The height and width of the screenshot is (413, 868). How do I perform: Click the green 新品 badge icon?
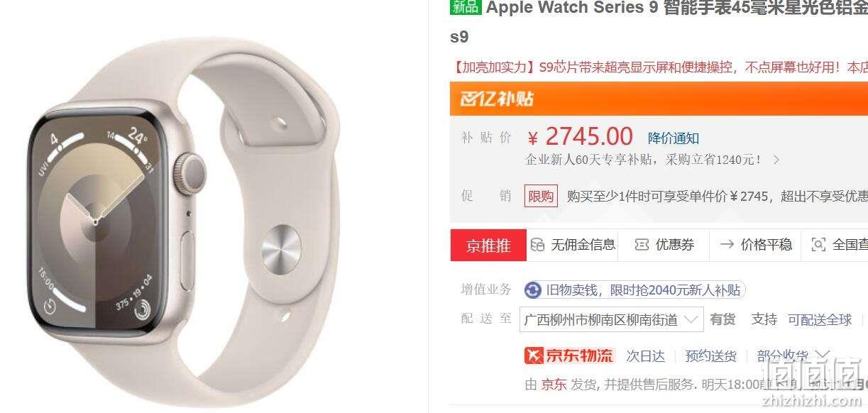pos(466,7)
